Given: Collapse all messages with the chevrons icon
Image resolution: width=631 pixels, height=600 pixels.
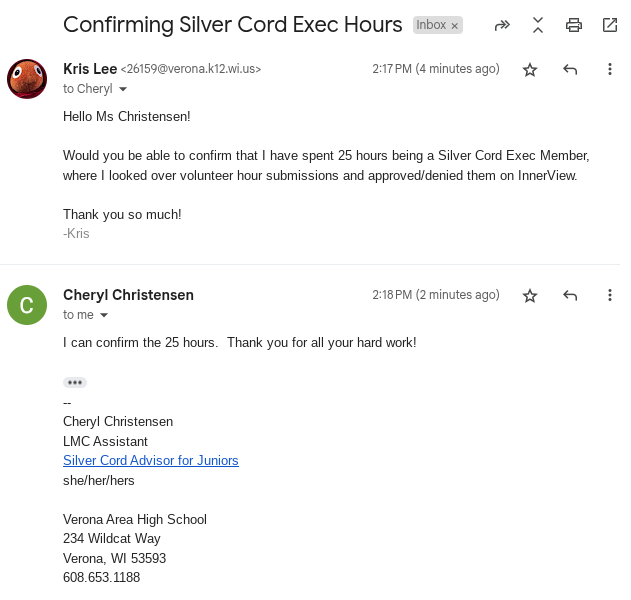Looking at the screenshot, I should click(x=538, y=25).
